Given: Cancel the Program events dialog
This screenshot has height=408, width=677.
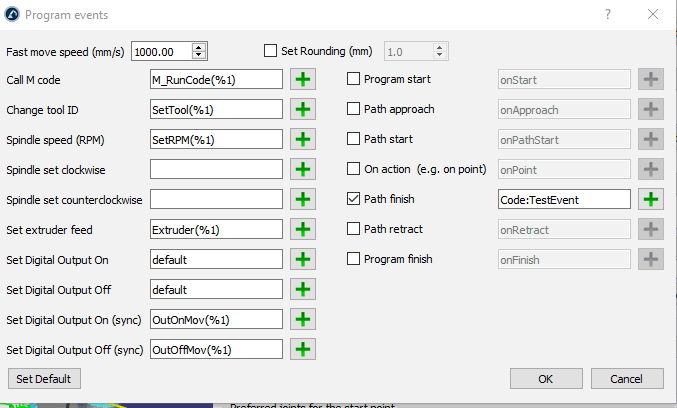Looking at the screenshot, I should pos(627,379).
